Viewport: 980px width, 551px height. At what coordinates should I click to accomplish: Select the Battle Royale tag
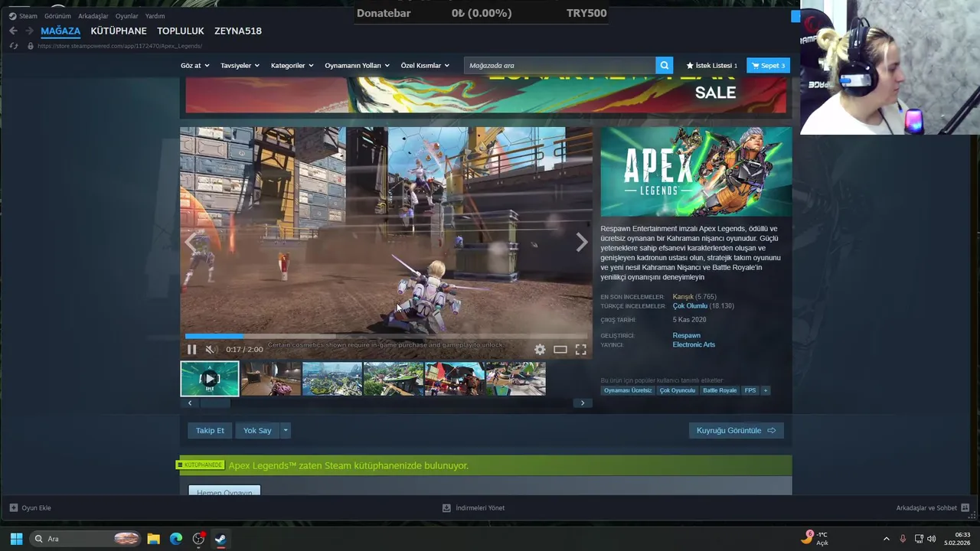720,390
